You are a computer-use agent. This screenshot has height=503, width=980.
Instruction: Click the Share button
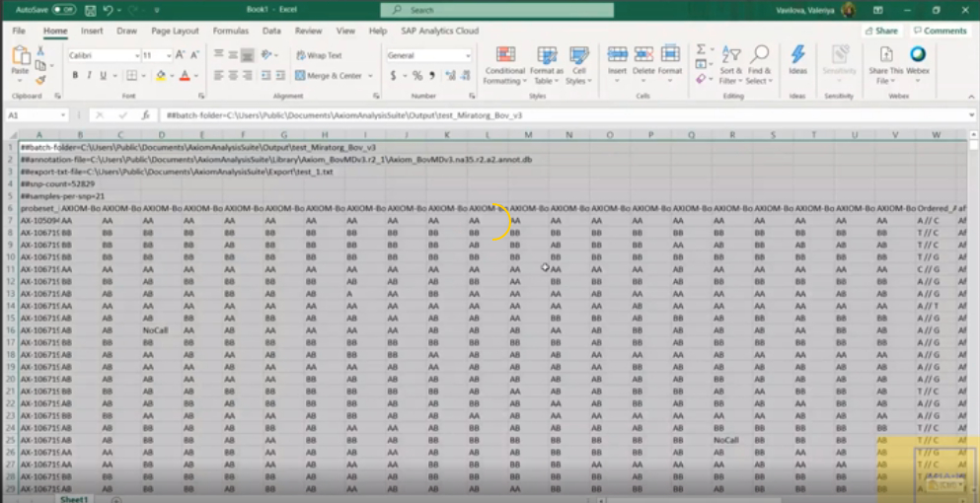pyautogui.click(x=881, y=31)
